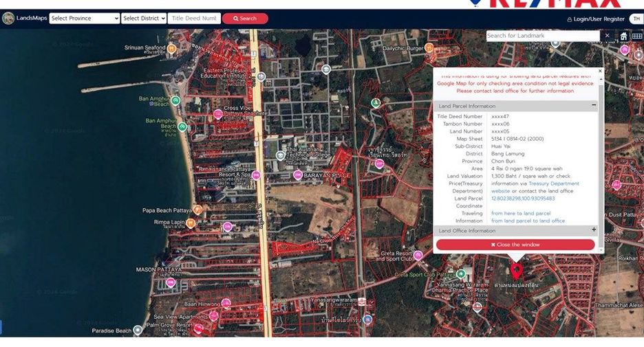Screen dimensions: 644x347
Task: Click the upper Ban Amphur Beach pin
Action: click(175, 100)
